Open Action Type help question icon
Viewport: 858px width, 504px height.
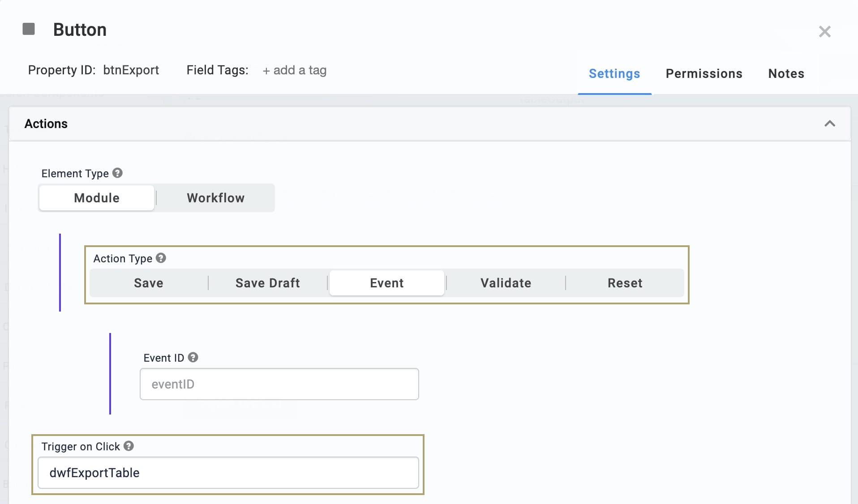[161, 258]
